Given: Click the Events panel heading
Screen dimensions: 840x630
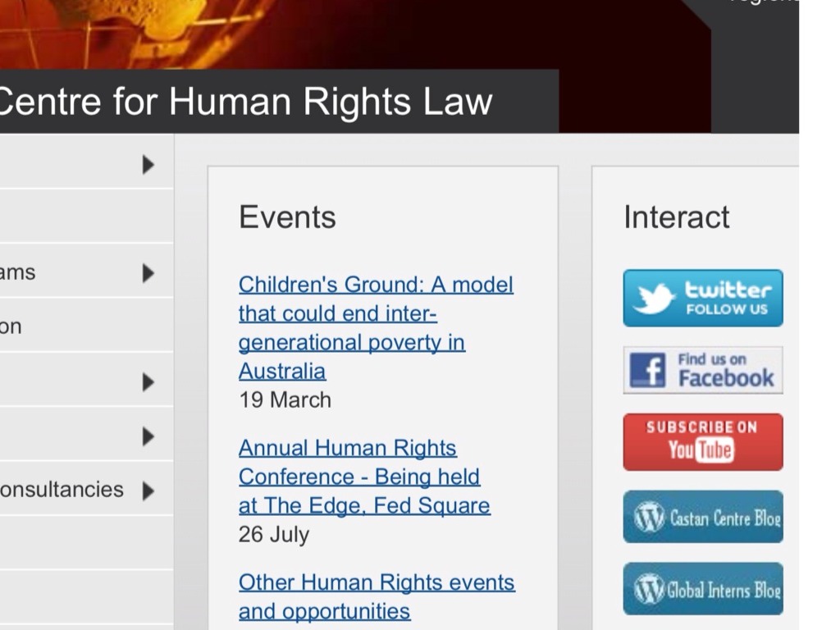Looking at the screenshot, I should pyautogui.click(x=287, y=217).
